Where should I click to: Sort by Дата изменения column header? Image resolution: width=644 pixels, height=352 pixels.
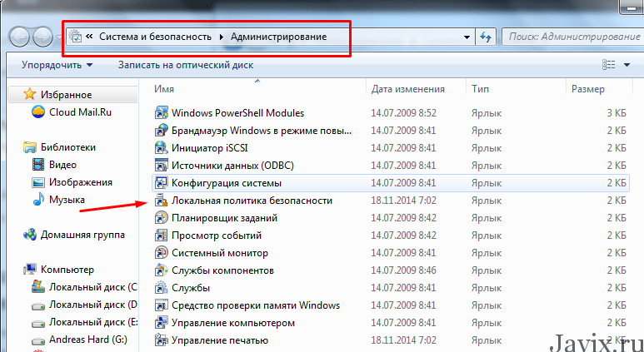tap(408, 89)
